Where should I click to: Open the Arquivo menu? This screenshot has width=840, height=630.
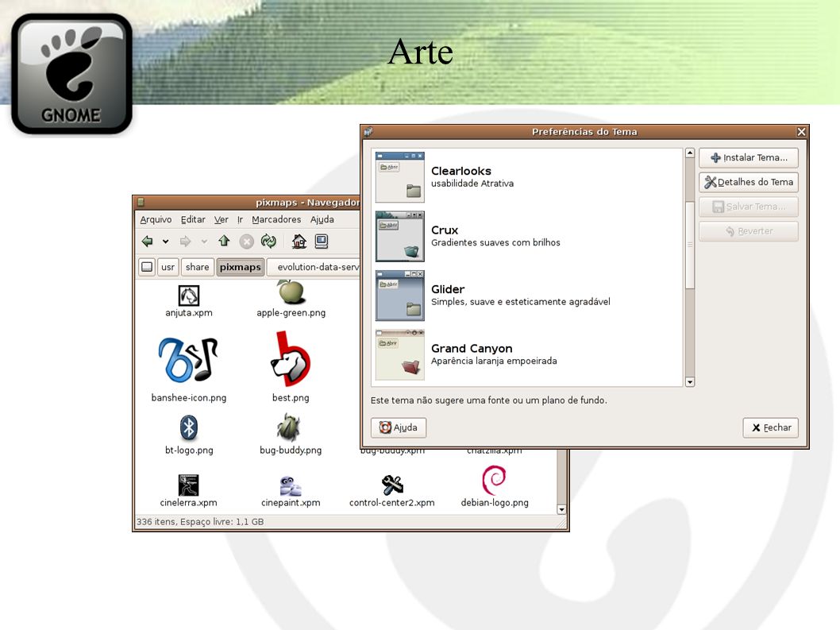click(156, 219)
